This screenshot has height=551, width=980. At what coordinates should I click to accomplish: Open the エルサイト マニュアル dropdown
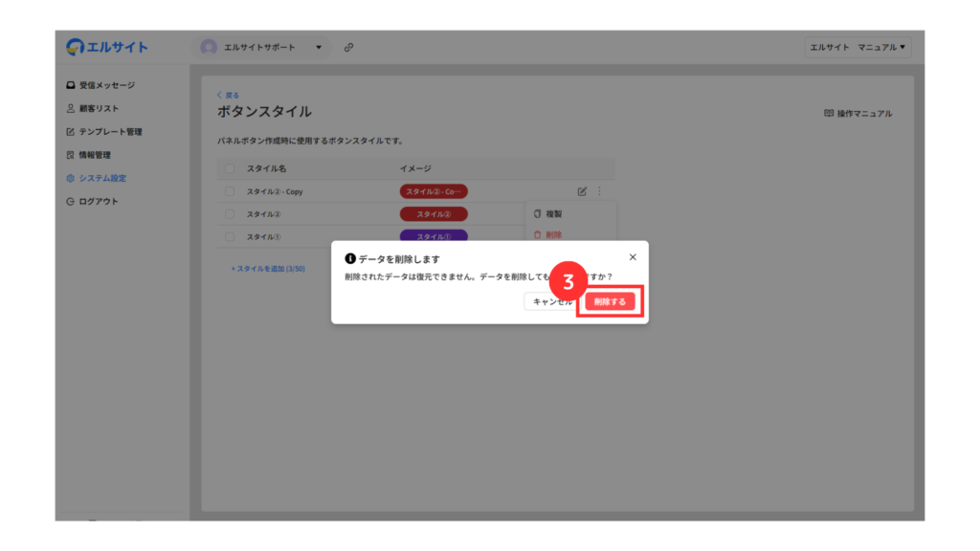pyautogui.click(x=857, y=47)
